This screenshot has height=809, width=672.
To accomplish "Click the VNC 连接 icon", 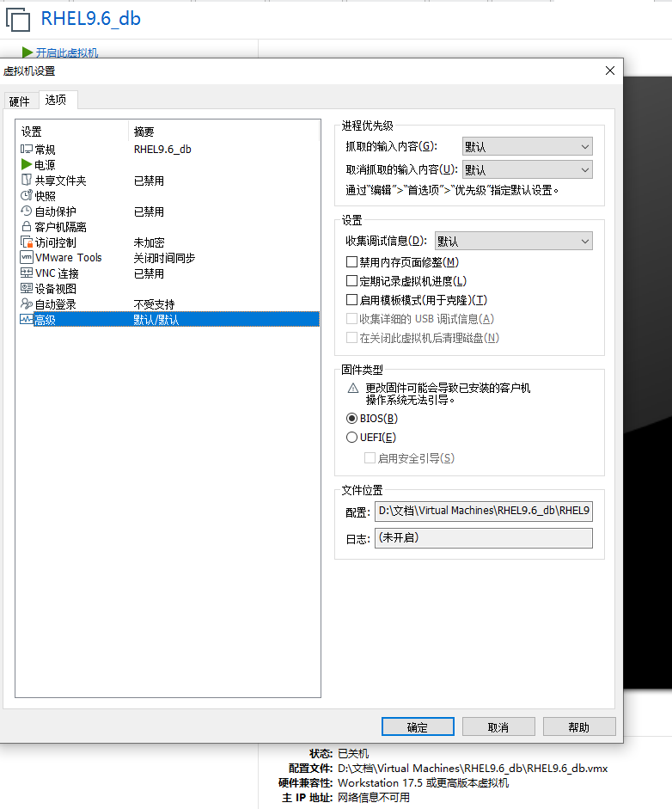I will point(27,273).
